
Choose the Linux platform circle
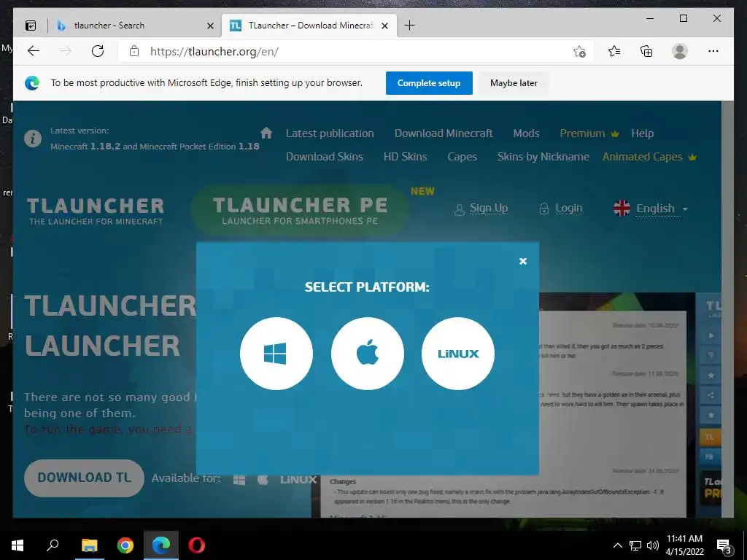(x=458, y=354)
